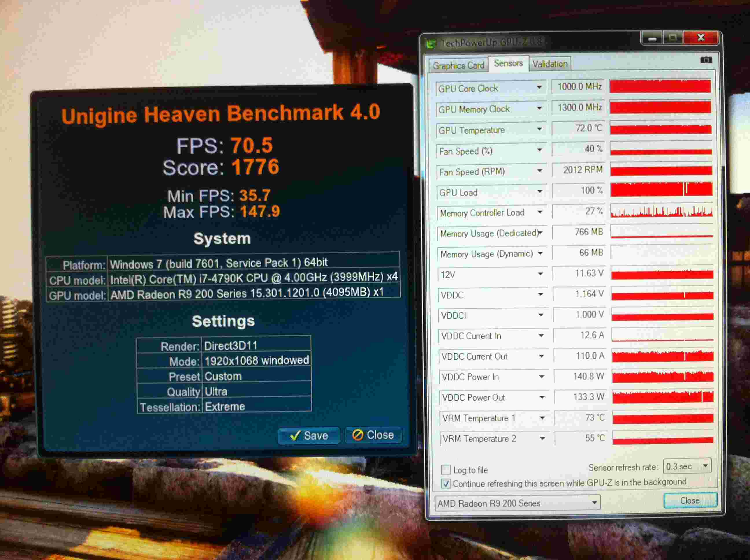Minimize the GPU-Z window
This screenshot has height=560, width=750.
[x=652, y=38]
